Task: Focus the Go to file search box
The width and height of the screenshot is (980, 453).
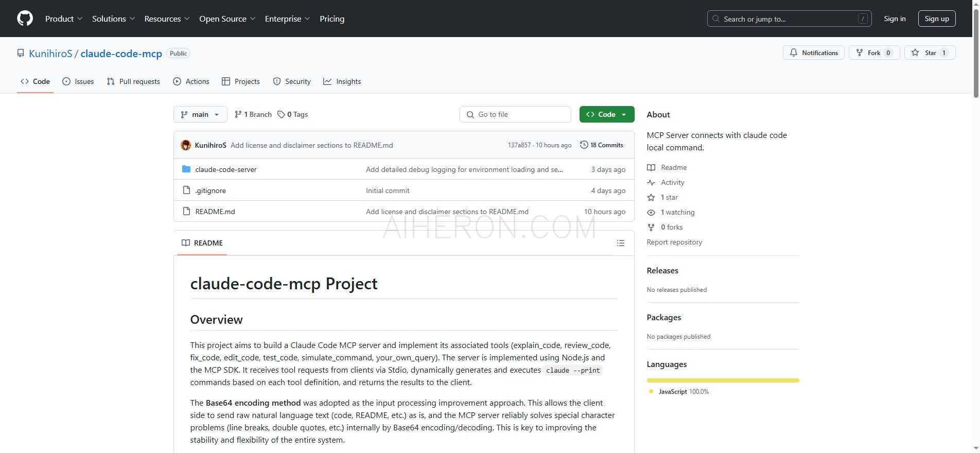Action: point(515,114)
